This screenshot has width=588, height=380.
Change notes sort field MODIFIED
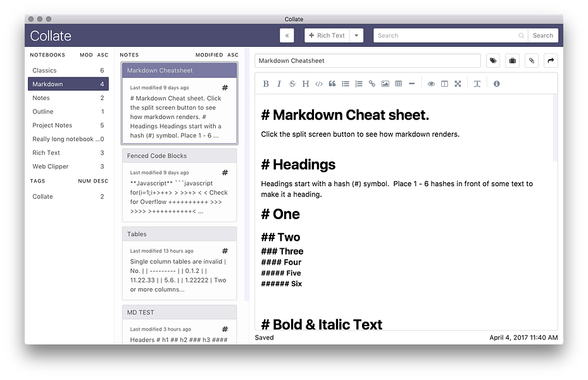(x=210, y=54)
